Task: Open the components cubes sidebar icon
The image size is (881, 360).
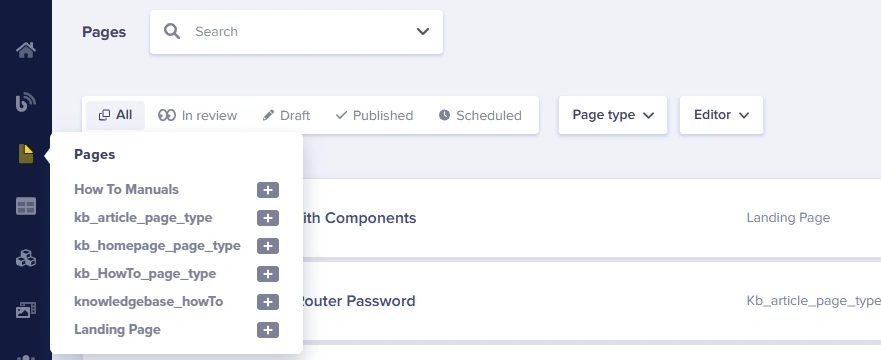Action: click(26, 258)
